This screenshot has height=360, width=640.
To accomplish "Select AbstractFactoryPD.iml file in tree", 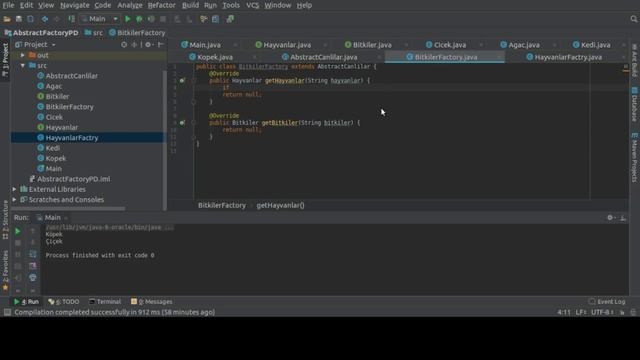I will point(73,179).
